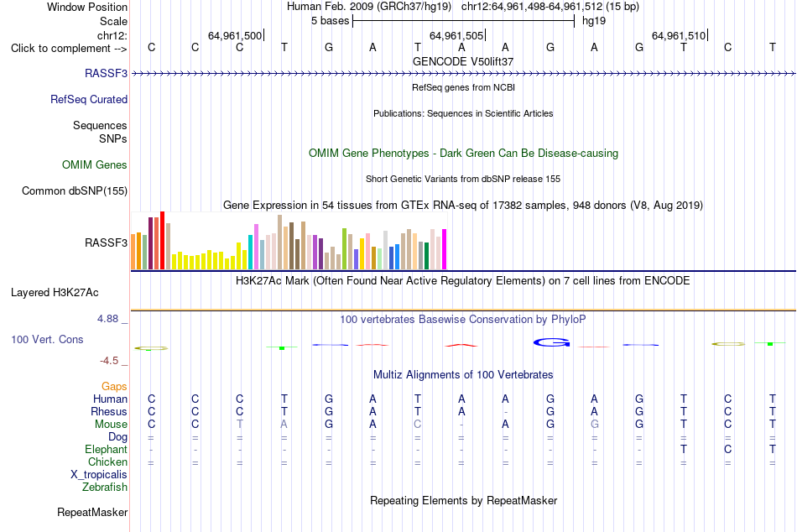
Task: Click the 'Gene Expression in 54 tissues' title
Action: [x=463, y=205]
